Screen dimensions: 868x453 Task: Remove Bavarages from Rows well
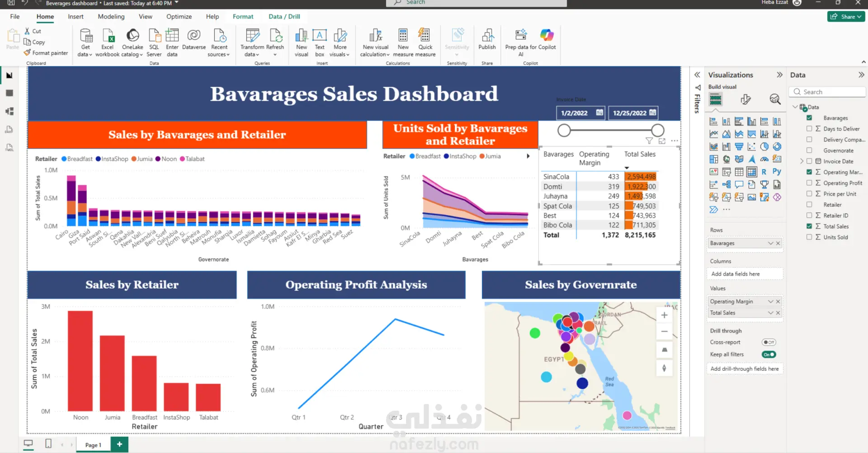(x=778, y=243)
